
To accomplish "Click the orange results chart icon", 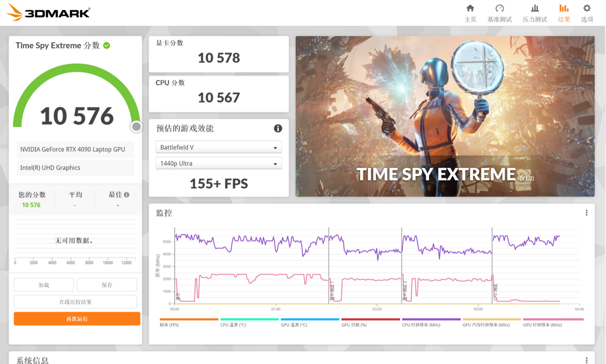I will click(564, 8).
